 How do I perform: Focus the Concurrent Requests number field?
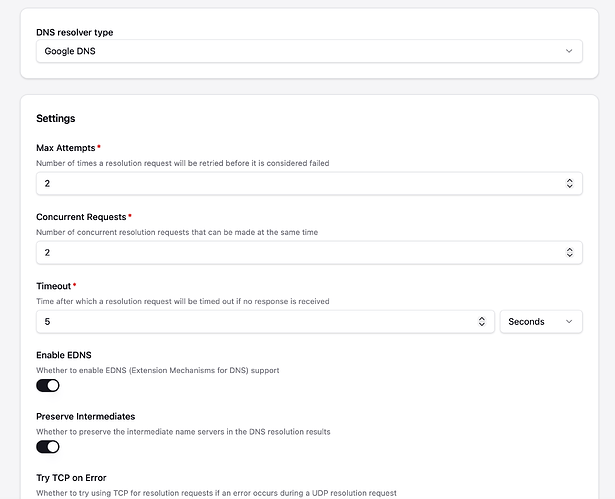309,252
